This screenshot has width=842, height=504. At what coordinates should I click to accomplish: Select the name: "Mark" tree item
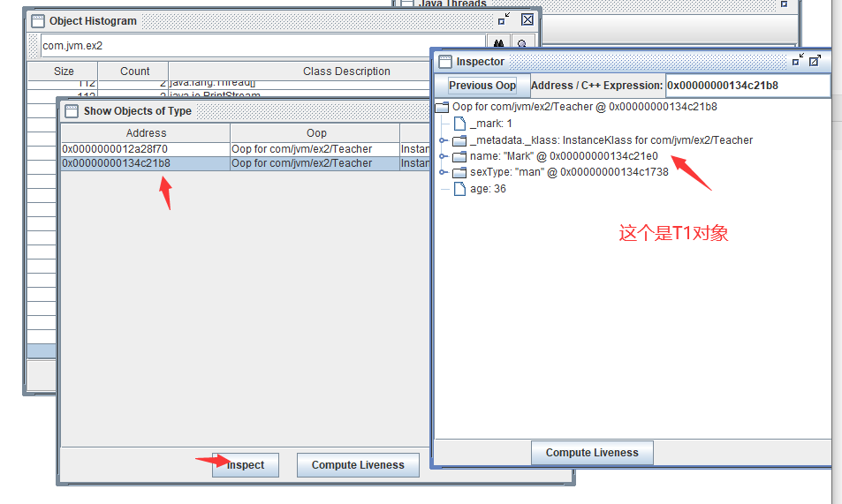pyautogui.click(x=564, y=157)
